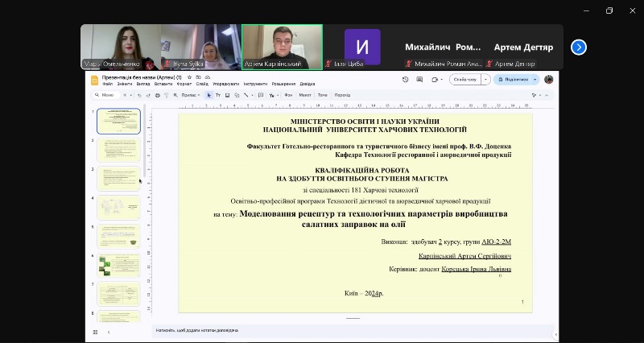Open the Інструменти menu
Image resolution: width=644 pixels, height=343 pixels.
pyautogui.click(x=255, y=84)
